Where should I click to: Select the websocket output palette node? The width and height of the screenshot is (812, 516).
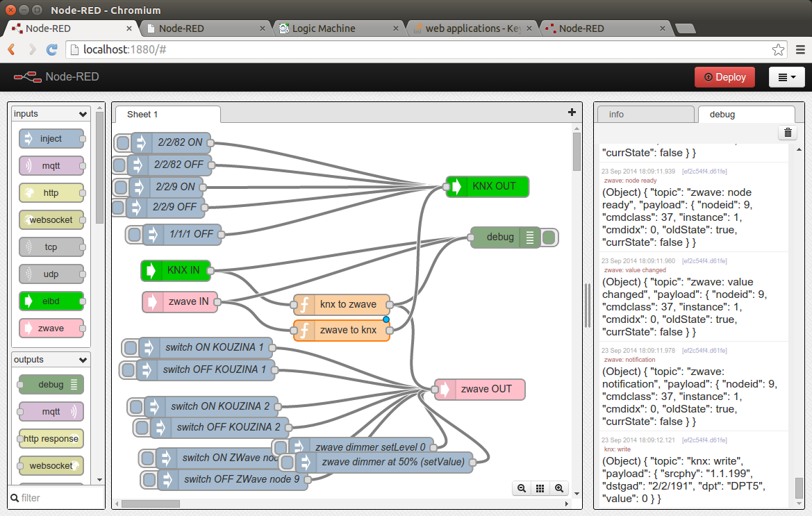[x=51, y=466]
